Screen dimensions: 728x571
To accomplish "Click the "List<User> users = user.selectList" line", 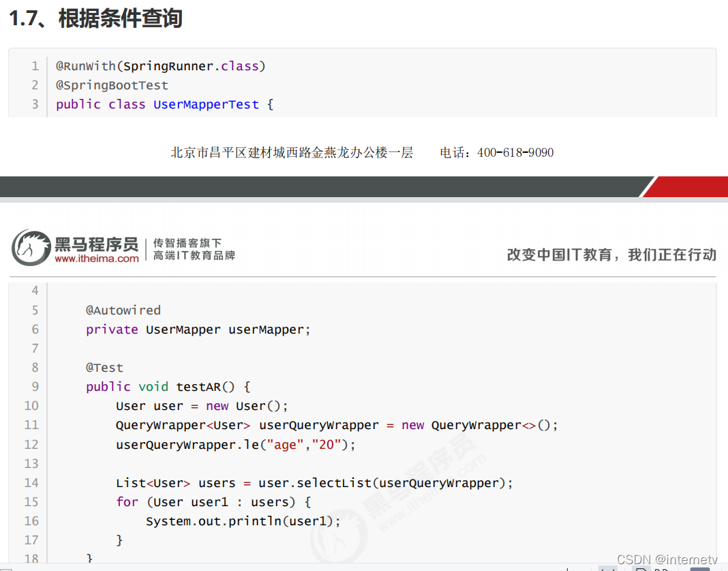I will pos(314,483).
